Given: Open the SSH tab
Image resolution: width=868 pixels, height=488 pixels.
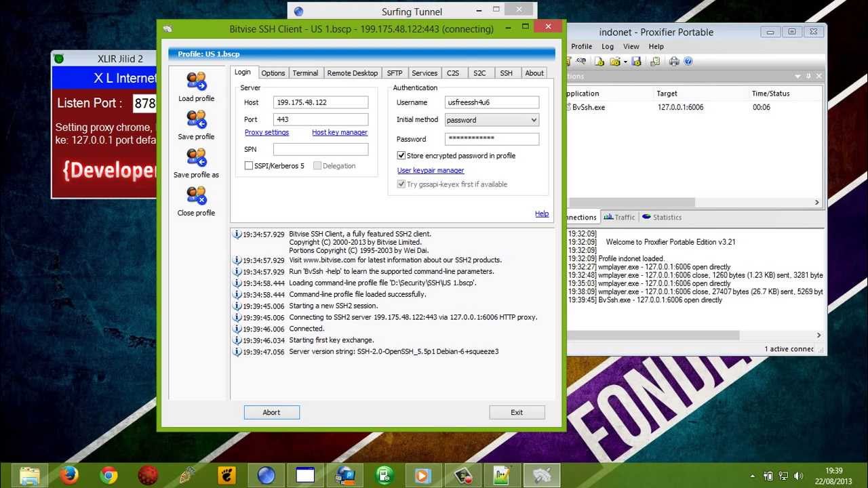Looking at the screenshot, I should 507,73.
